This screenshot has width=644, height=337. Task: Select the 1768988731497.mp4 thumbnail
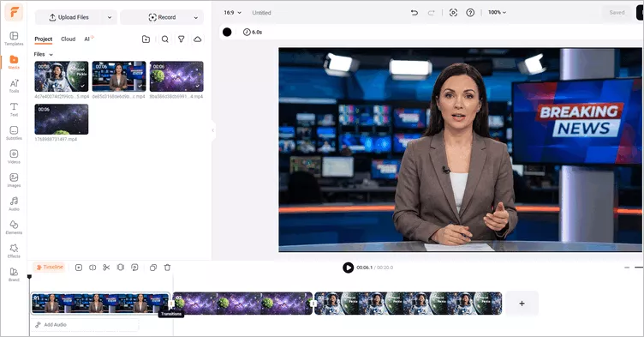tap(61, 119)
